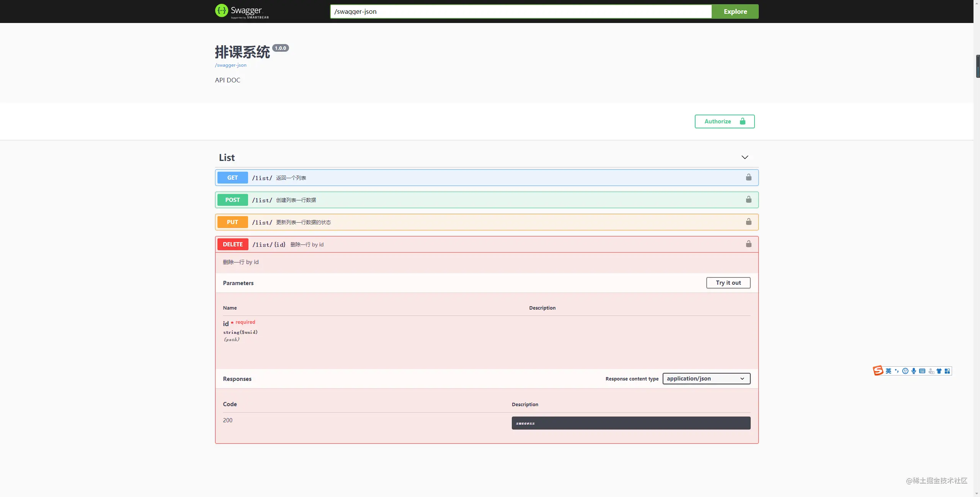
Task: Click the Try it out button
Action: tap(728, 283)
